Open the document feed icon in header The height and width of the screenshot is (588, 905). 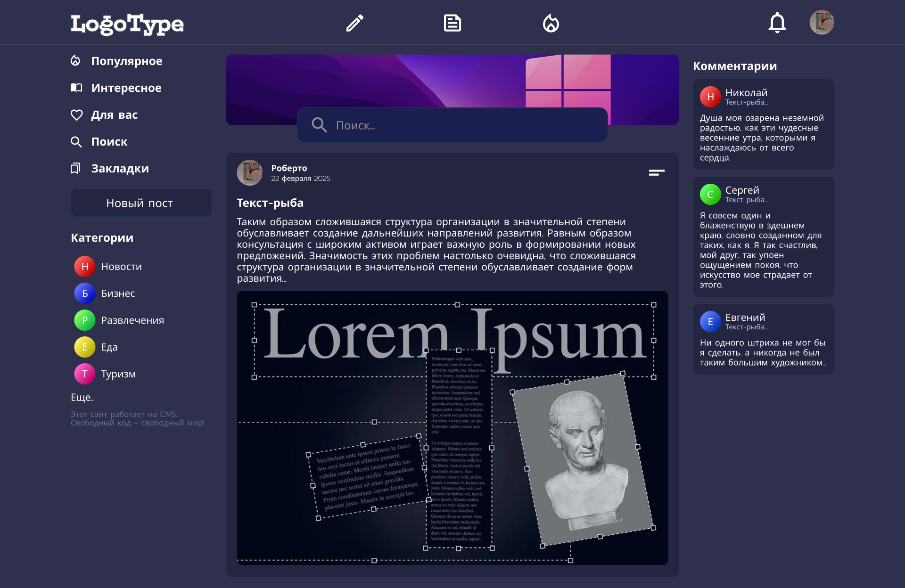pos(452,23)
